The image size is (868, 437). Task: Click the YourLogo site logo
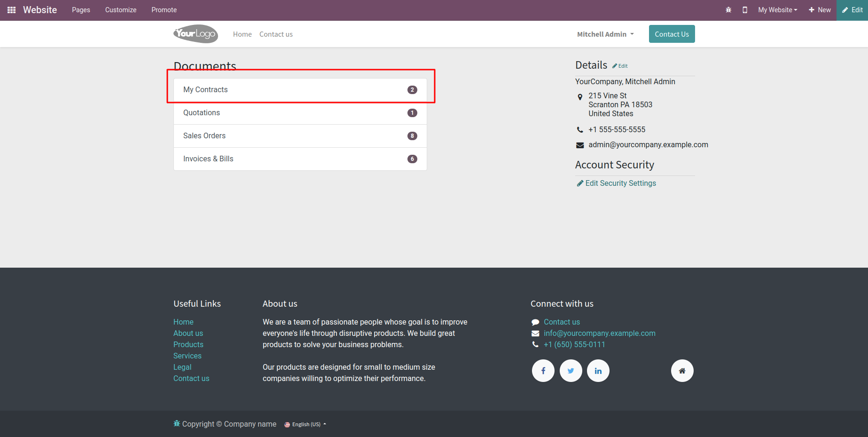(195, 34)
